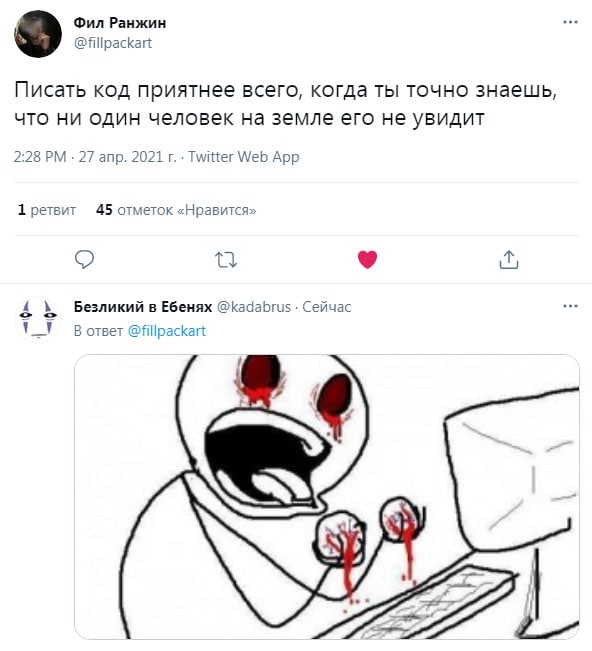Screen dimensions: 592x651
Task: Open the bleeding eyes meme image
Action: (x=327, y=497)
